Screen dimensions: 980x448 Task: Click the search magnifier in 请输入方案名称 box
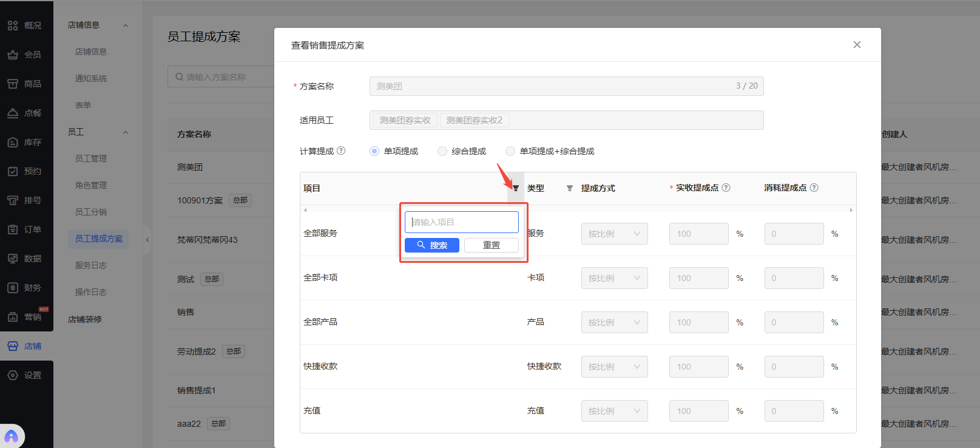click(x=179, y=77)
